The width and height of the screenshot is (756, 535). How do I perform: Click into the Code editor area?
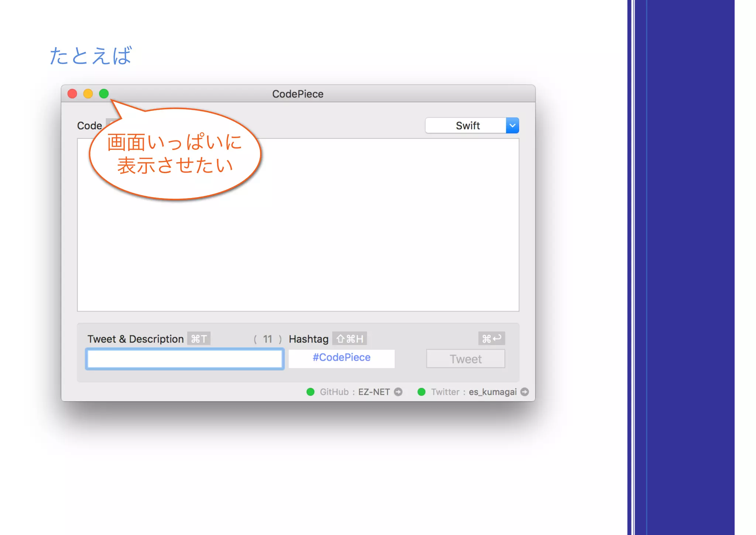[x=298, y=225]
